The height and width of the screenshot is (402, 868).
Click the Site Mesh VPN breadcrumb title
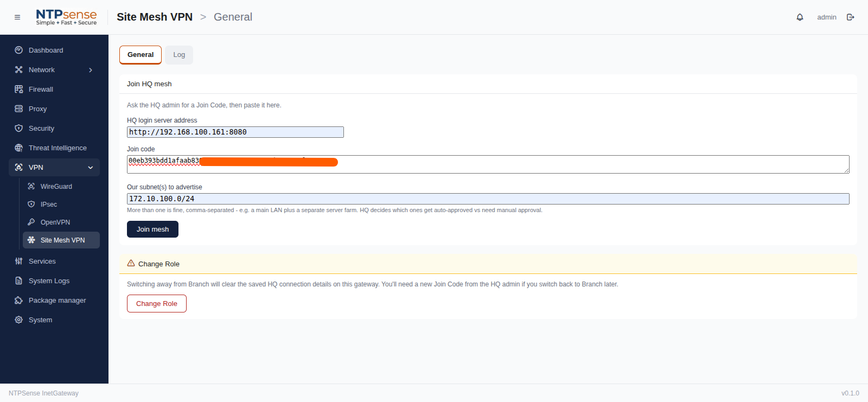pos(155,17)
